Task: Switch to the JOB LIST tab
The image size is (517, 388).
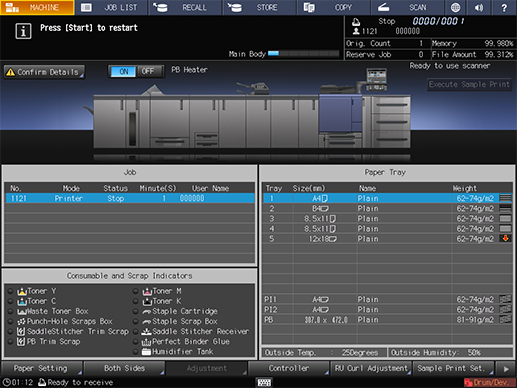Action: click(111, 7)
